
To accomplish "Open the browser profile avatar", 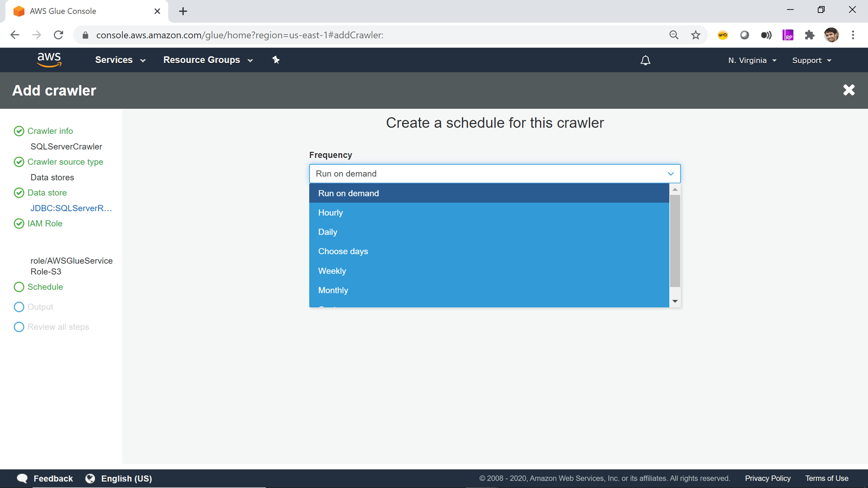I will pos(831,35).
